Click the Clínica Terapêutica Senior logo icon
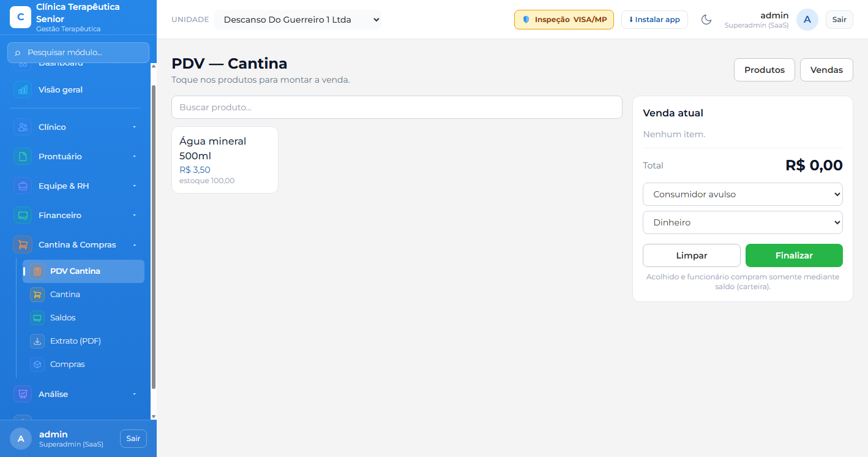This screenshot has width=868, height=457. point(21,17)
